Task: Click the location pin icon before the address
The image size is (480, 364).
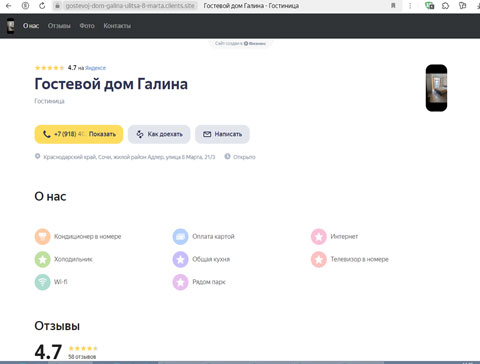Action: coord(38,156)
